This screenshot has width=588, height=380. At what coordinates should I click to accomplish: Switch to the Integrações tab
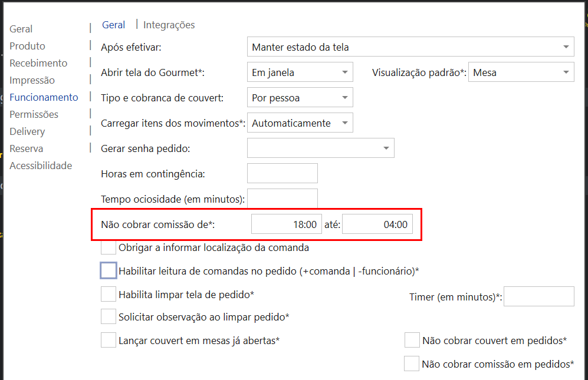coord(169,25)
